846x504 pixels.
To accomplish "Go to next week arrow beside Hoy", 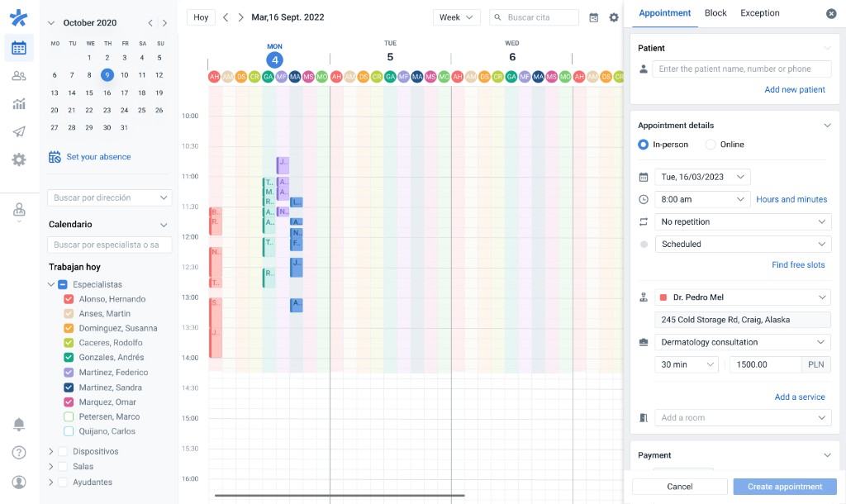I will (240, 17).
